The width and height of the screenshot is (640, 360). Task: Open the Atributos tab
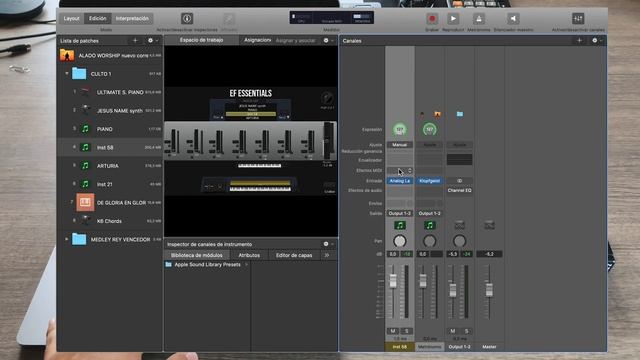(x=249, y=255)
